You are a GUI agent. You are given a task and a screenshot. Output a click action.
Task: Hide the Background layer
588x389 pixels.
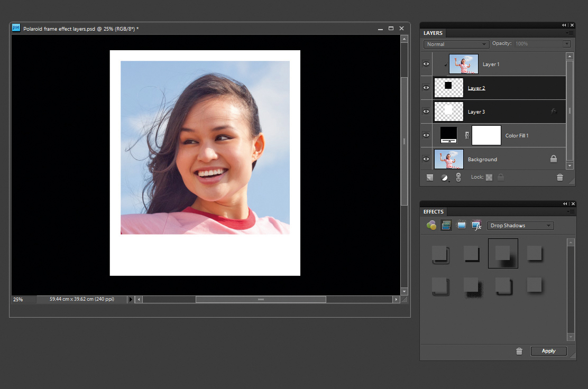[426, 159]
